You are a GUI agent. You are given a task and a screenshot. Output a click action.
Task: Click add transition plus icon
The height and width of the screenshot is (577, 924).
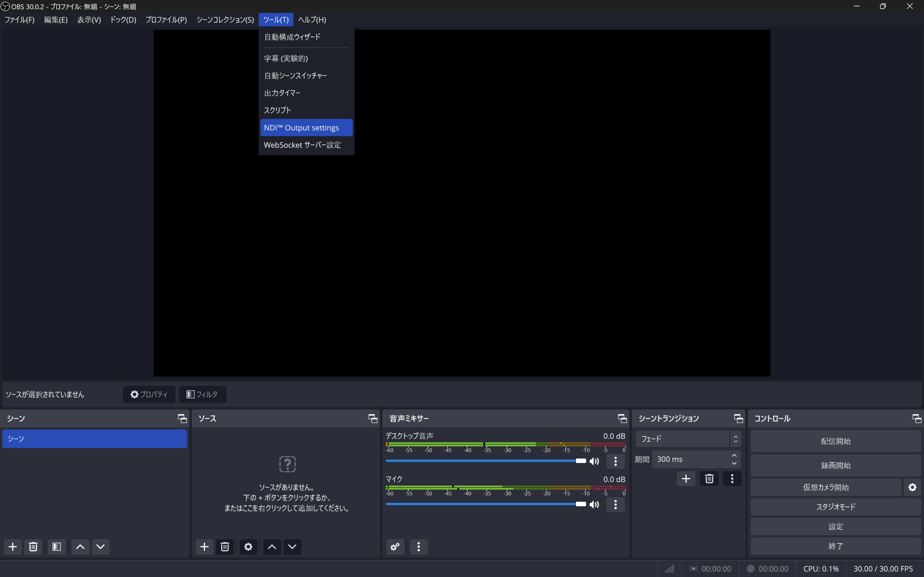[x=686, y=479]
